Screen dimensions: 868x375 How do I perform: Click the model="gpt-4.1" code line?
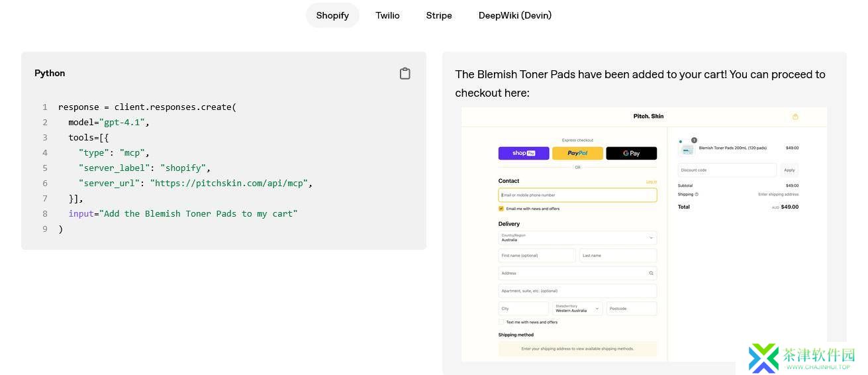109,122
